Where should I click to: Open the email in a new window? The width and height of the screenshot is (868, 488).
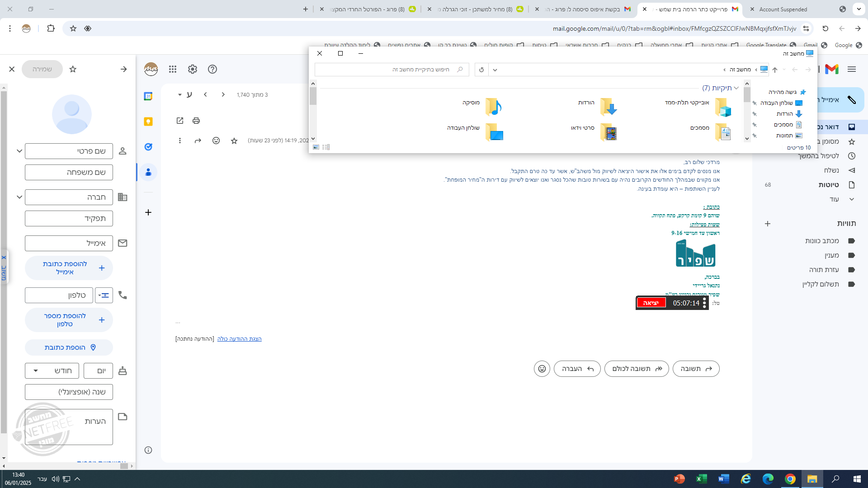pyautogui.click(x=180, y=121)
